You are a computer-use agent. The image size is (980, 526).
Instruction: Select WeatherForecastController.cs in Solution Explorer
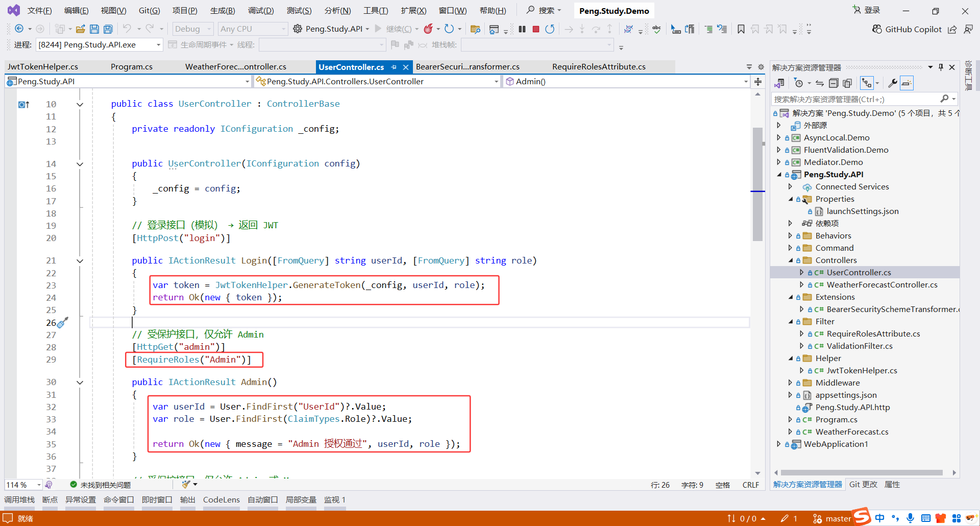tap(882, 284)
